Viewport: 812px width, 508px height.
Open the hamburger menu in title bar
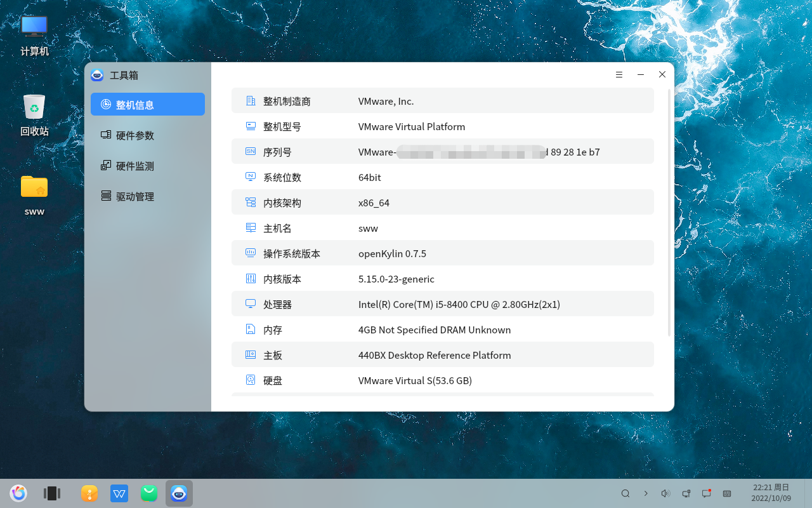click(x=619, y=74)
